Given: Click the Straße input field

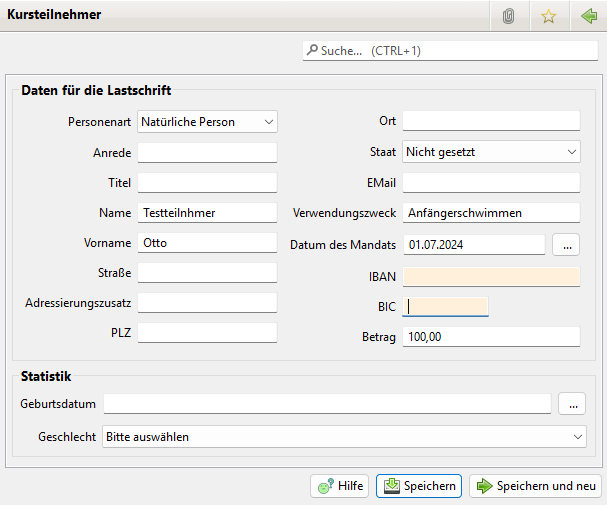Looking at the screenshot, I should click(207, 273).
